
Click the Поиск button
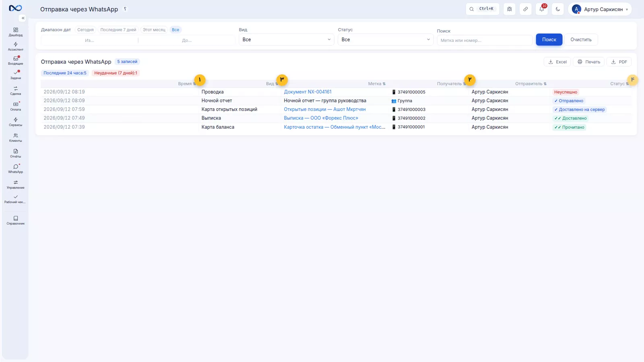549,39
